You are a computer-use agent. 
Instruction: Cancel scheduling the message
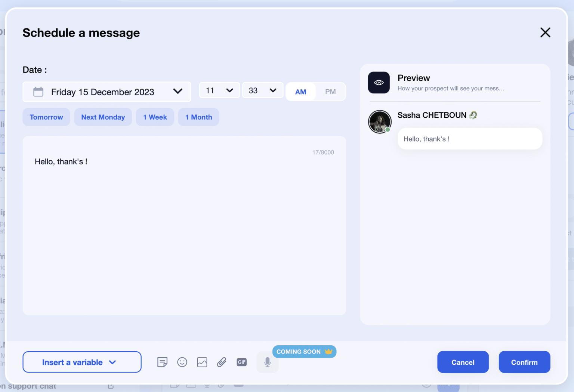click(463, 362)
